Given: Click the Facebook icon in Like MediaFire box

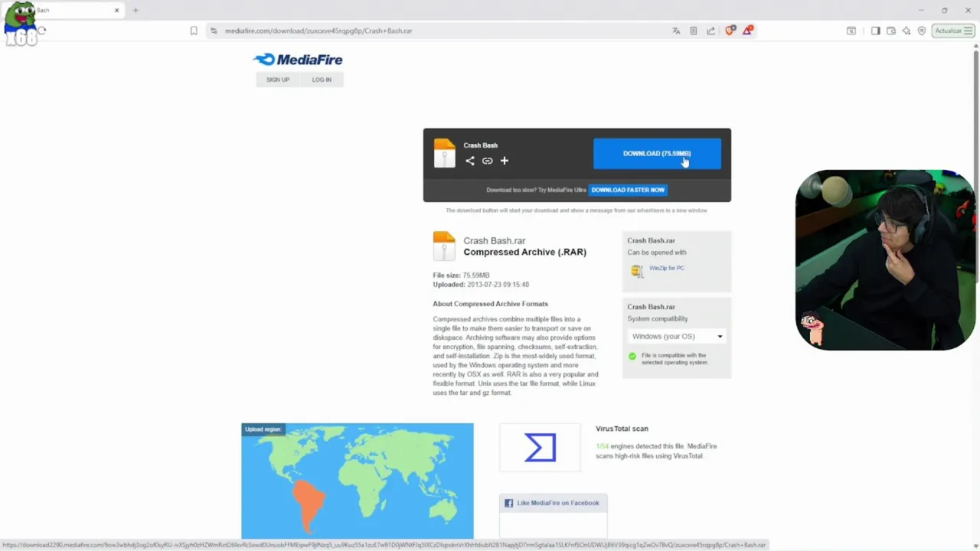Looking at the screenshot, I should point(509,503).
